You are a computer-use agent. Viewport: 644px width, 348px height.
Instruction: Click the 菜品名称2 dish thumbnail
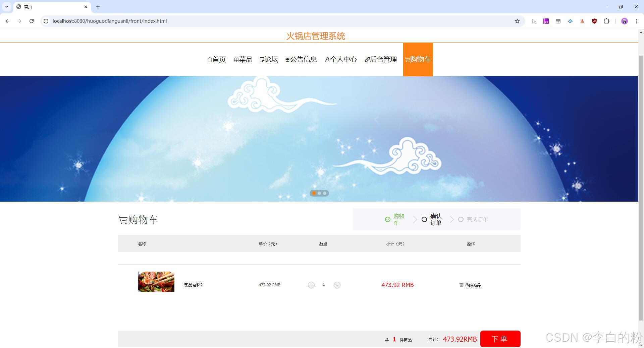[x=156, y=282]
